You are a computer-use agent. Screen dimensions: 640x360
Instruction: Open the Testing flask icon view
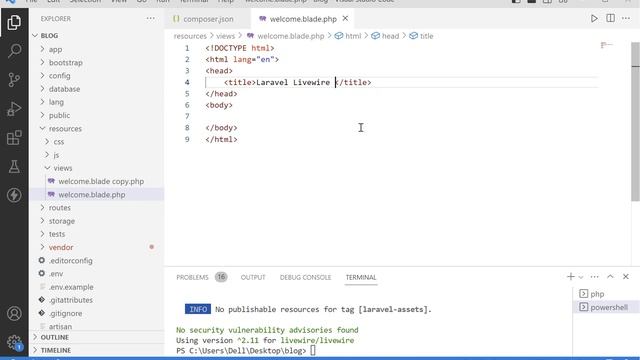click(x=14, y=167)
